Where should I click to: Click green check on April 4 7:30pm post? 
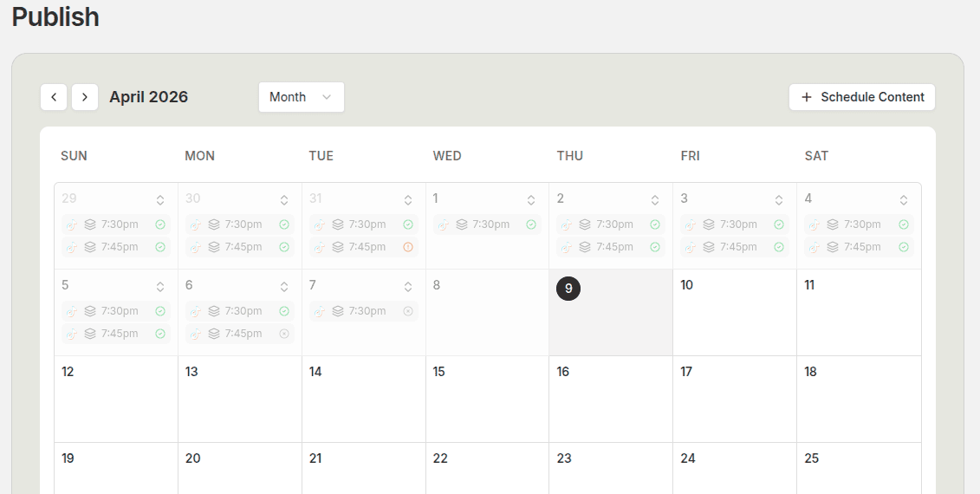(x=904, y=224)
